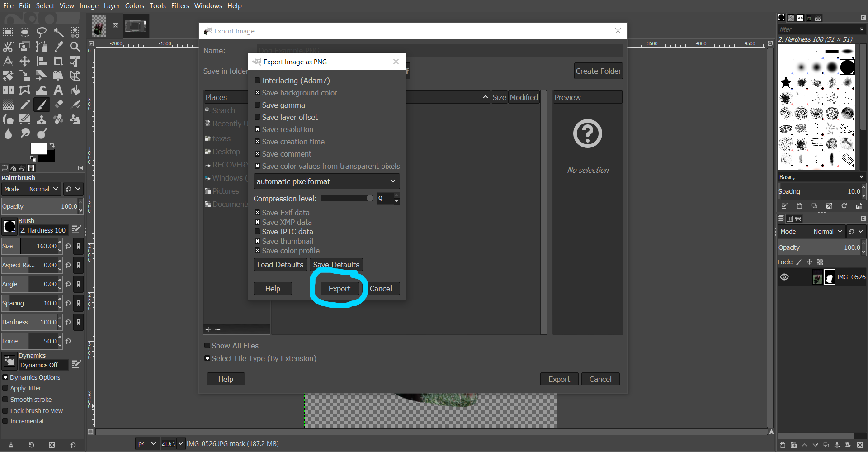Screen dimensions: 868x452
Task: Select the Fuzzy Select magic wand
Action: click(58, 32)
